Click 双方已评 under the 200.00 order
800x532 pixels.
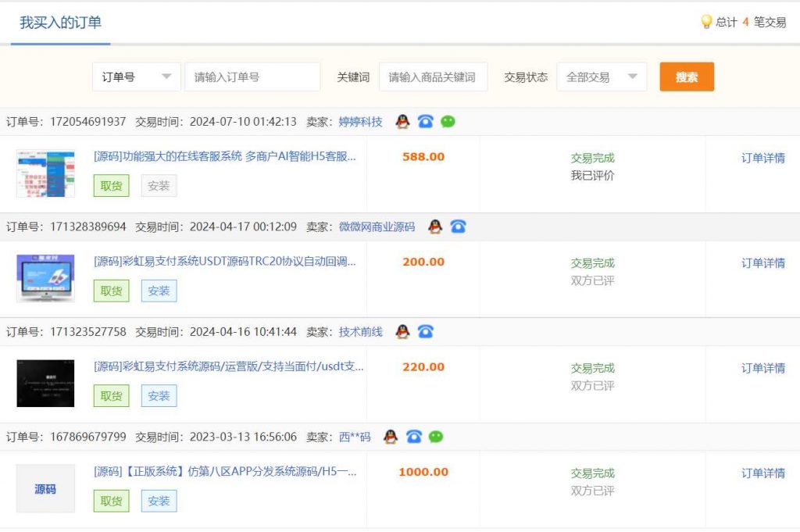[x=592, y=280]
